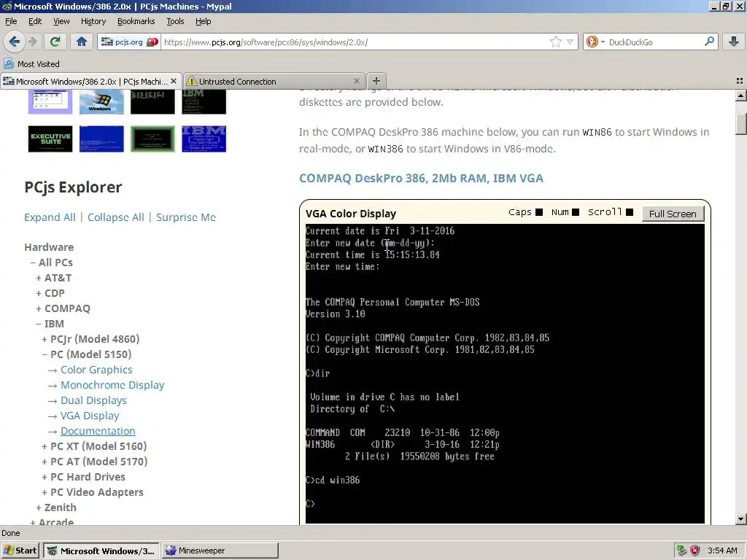Close the Microsoft Windows/386 tab
747x560 pixels.
tap(174, 81)
